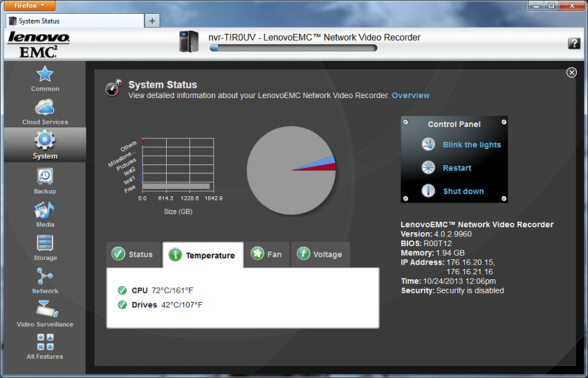Click the Free bar in size chart
Screen dimensions: 588x378
(x=176, y=186)
